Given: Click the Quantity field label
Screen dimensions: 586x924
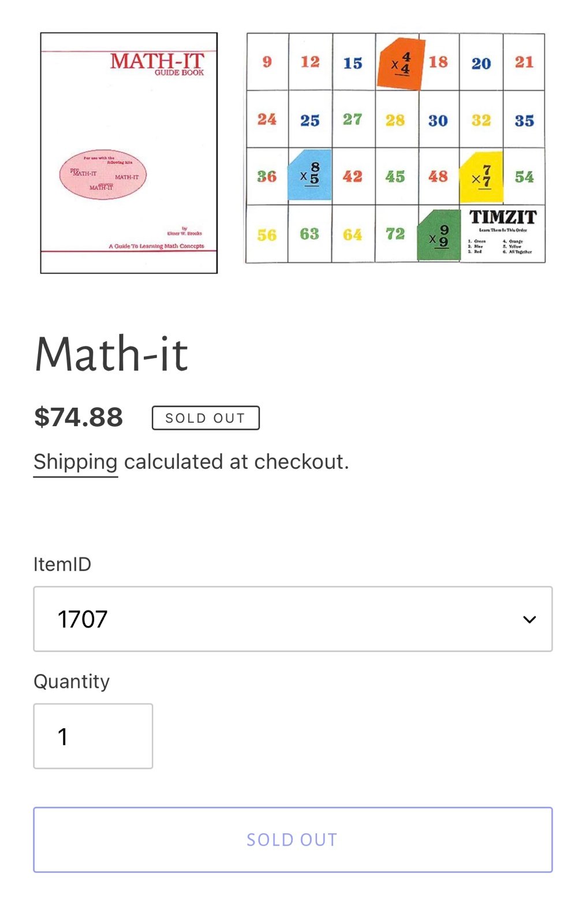Looking at the screenshot, I should tap(72, 681).
